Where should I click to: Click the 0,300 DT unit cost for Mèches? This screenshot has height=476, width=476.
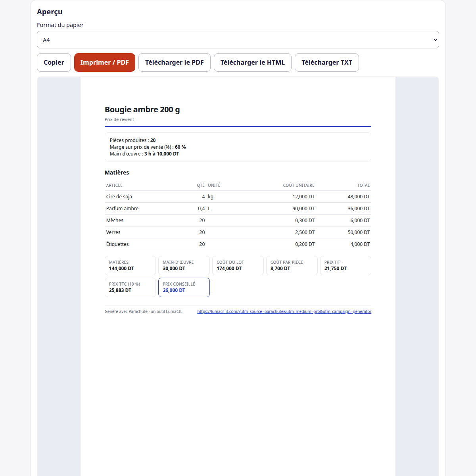click(305, 220)
